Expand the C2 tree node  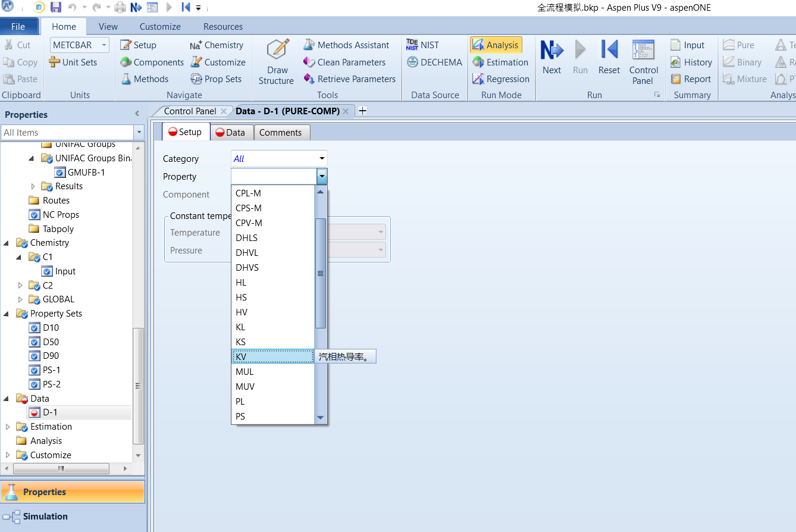20,286
